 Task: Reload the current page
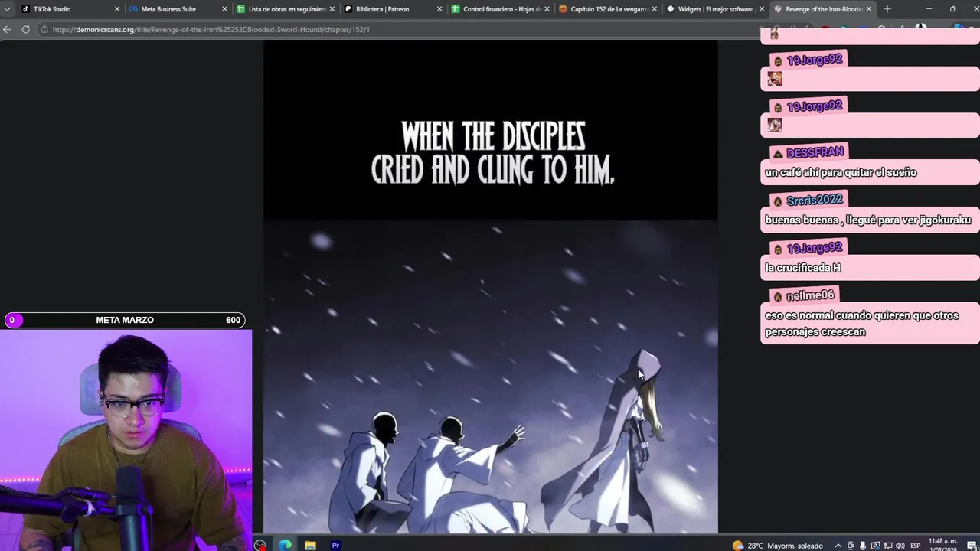click(25, 29)
